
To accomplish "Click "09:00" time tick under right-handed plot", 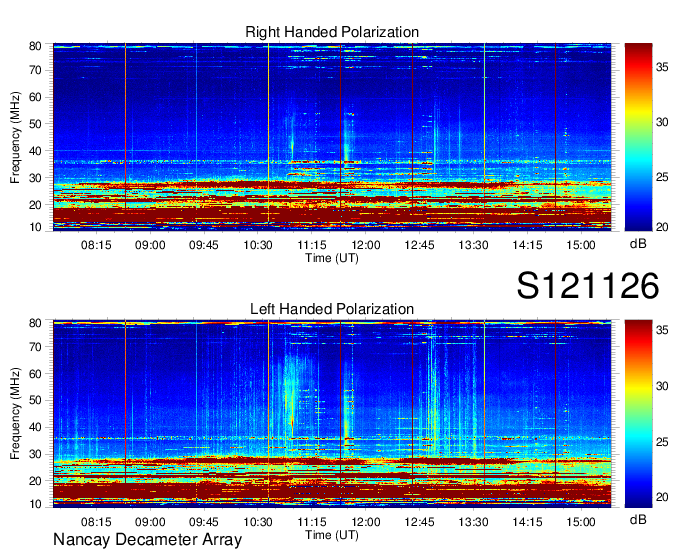I will (150, 245).
